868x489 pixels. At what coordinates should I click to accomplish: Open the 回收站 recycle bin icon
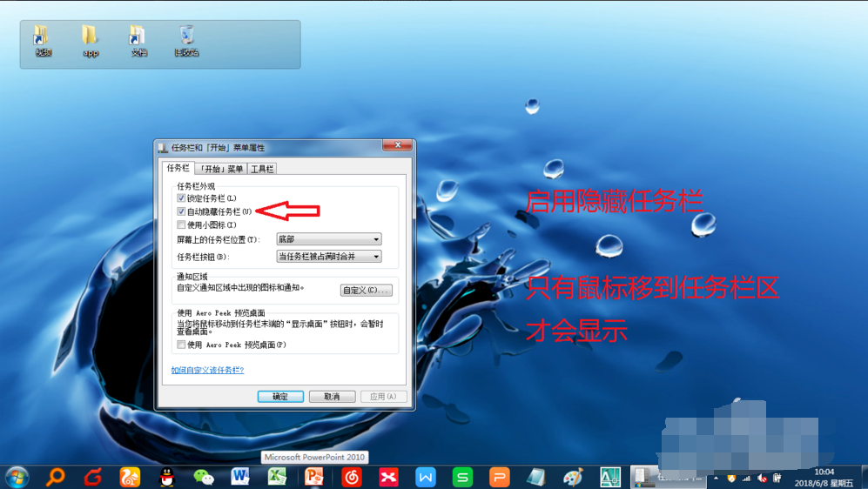(186, 40)
